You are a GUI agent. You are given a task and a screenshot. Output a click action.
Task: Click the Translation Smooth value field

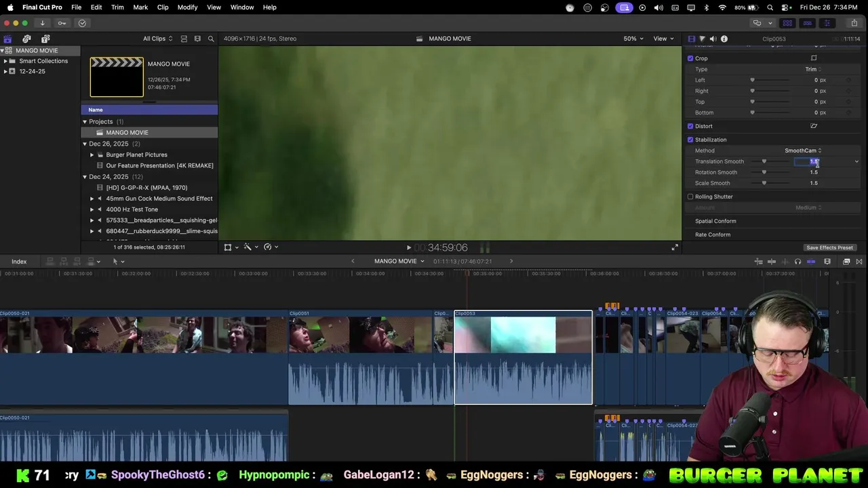coord(807,161)
